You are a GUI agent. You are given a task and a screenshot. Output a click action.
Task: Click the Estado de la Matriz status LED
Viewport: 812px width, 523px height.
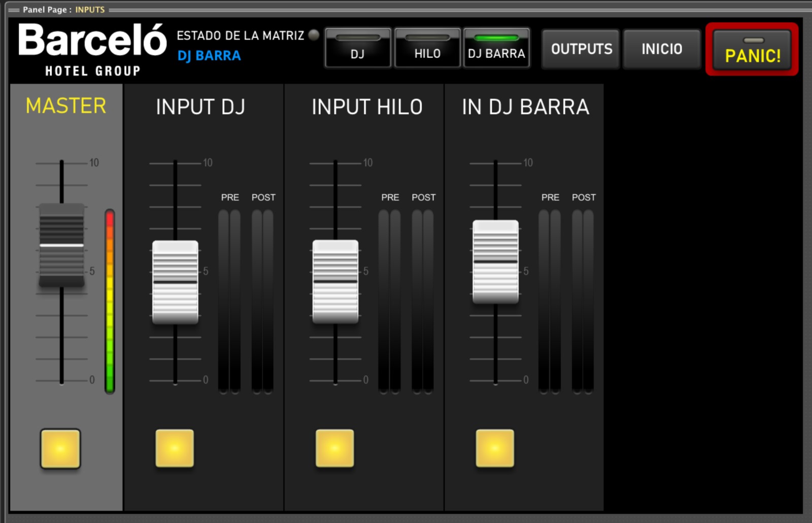(314, 35)
